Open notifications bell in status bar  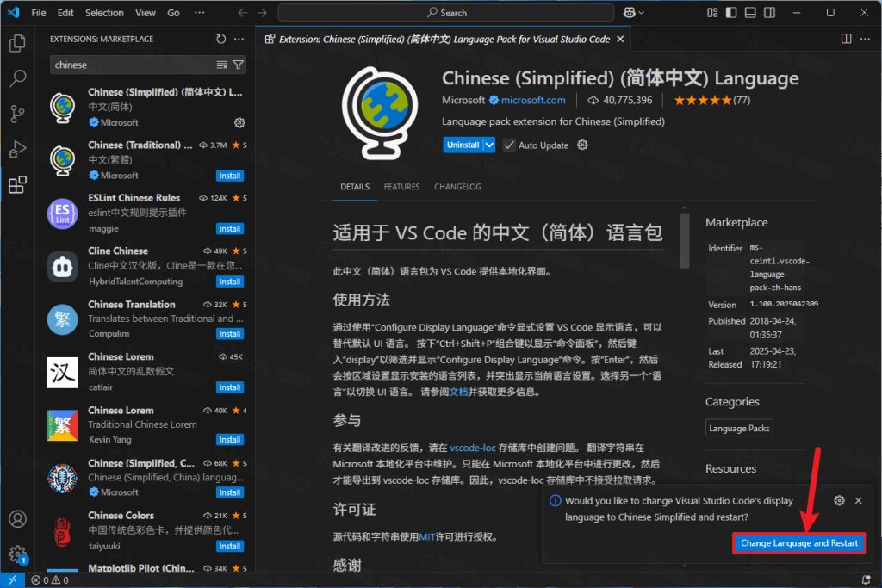(866, 579)
